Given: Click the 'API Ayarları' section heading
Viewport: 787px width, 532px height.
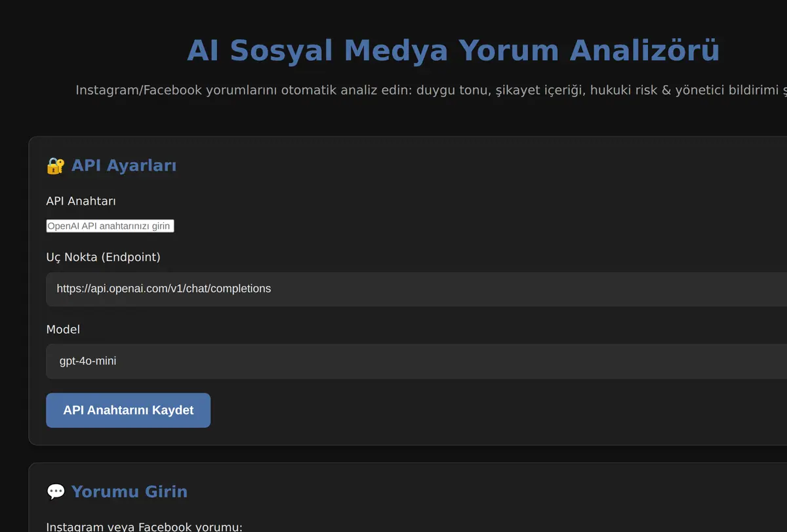Looking at the screenshot, I should (x=124, y=165).
